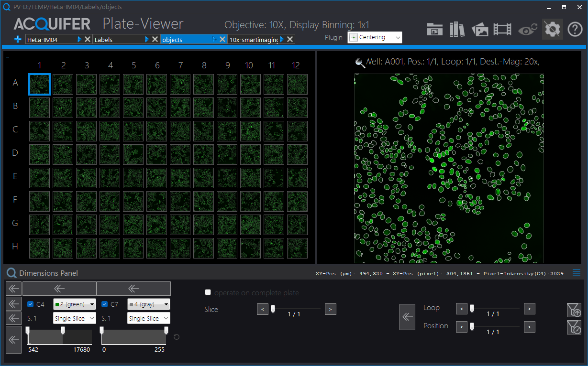This screenshot has height=366, width=588.
Task: Click the blue plus add dataset icon
Action: tap(18, 40)
